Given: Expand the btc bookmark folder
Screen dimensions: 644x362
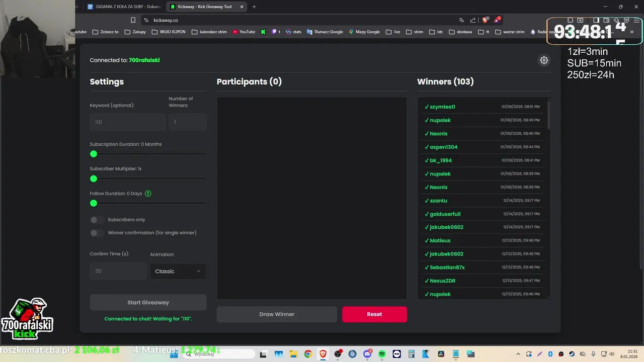Looking at the screenshot, I should click(x=436, y=32).
